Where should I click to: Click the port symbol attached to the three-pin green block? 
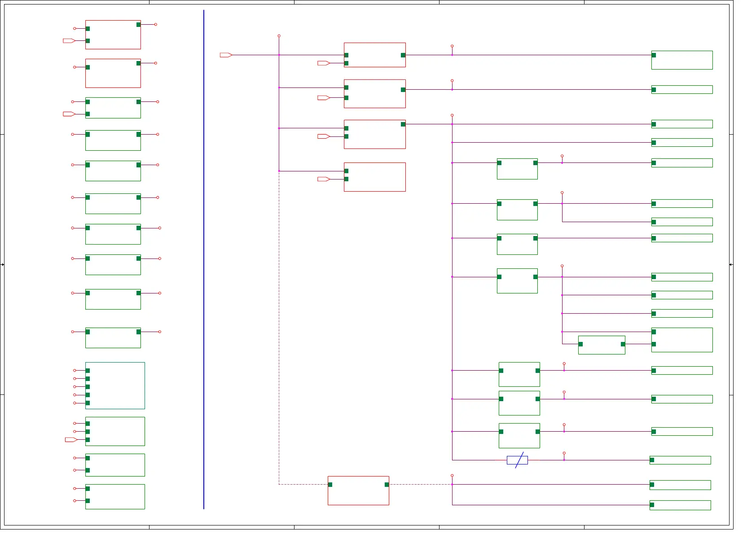click(71, 440)
